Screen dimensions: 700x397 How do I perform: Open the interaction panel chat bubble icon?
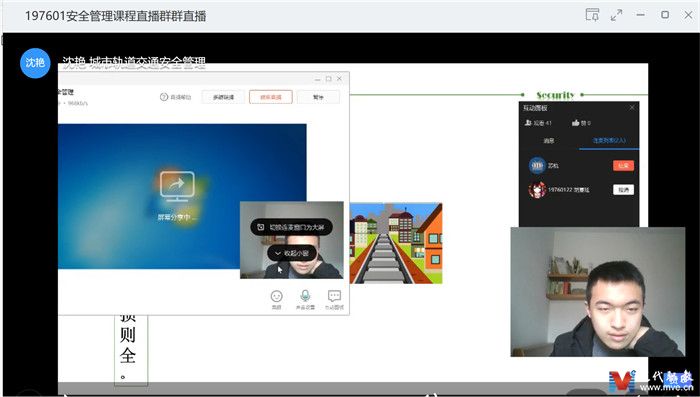coord(334,296)
